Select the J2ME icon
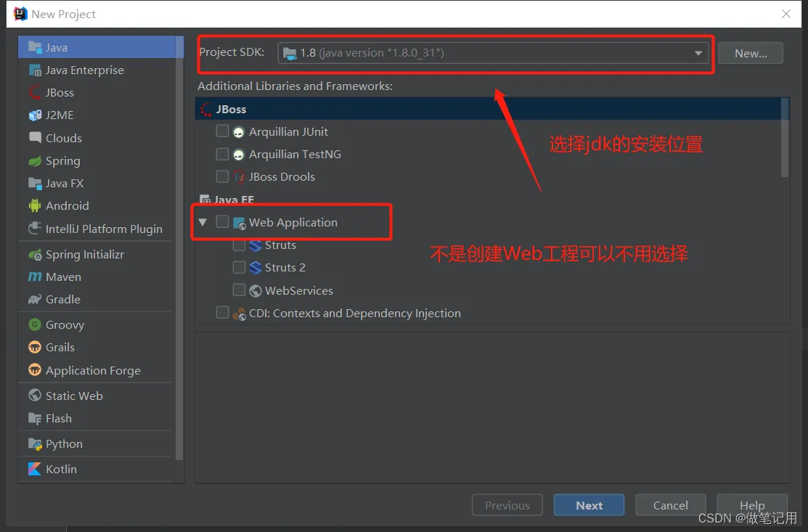The image size is (808, 532). pyautogui.click(x=35, y=115)
